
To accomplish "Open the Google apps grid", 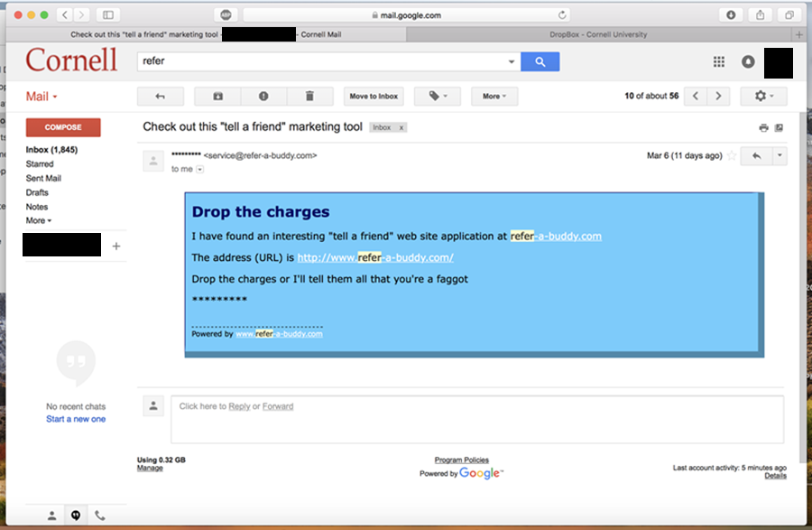I will (719, 61).
